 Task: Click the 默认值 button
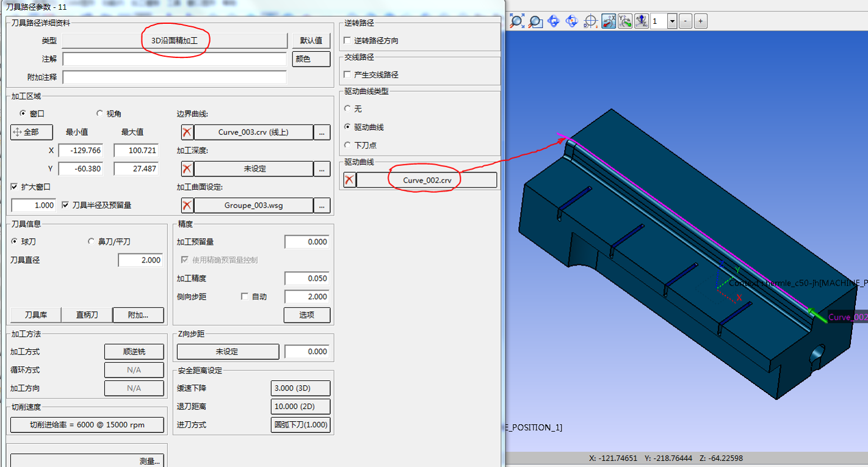(x=311, y=41)
